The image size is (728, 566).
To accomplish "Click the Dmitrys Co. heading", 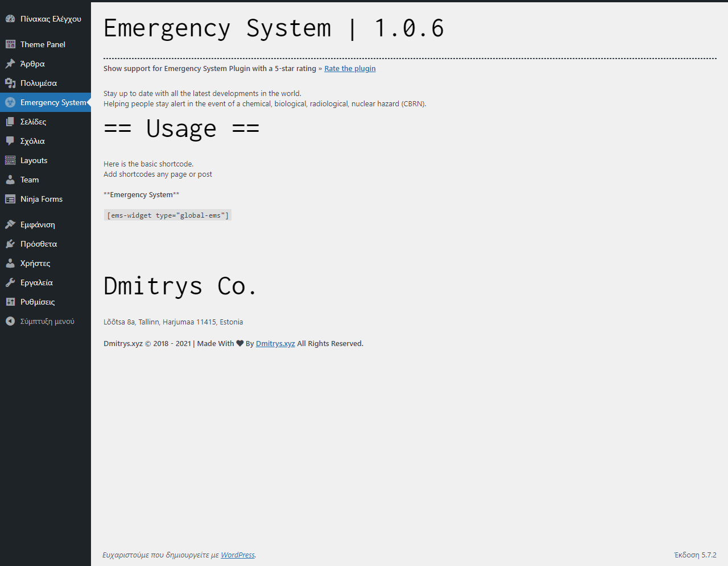I will tap(180, 286).
